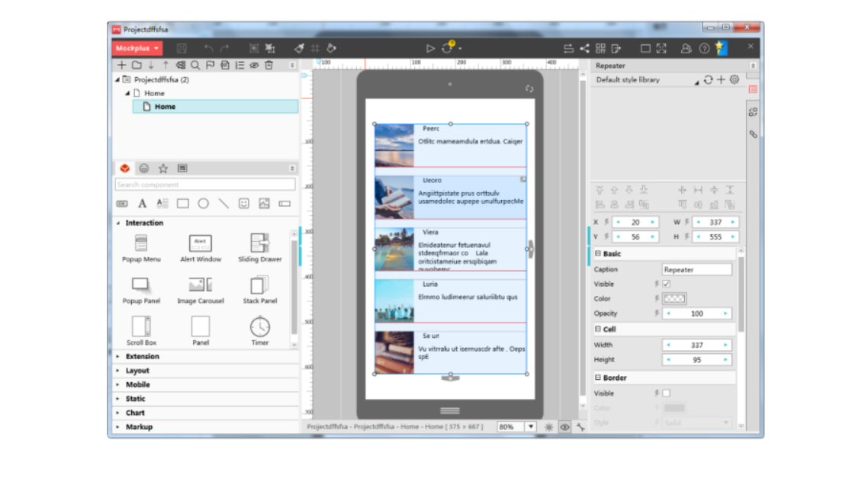Viewport: 868px width, 479px height.
Task: Click the Search component input field
Action: click(205, 185)
